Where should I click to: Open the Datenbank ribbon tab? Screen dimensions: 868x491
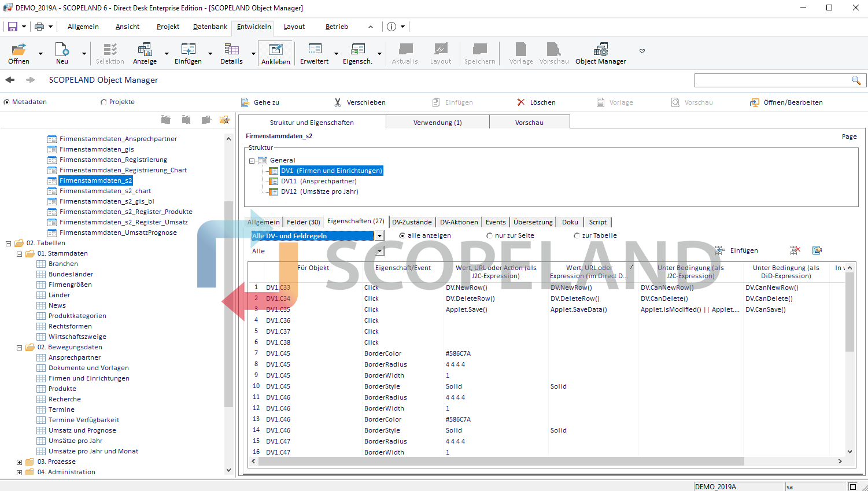pos(210,27)
